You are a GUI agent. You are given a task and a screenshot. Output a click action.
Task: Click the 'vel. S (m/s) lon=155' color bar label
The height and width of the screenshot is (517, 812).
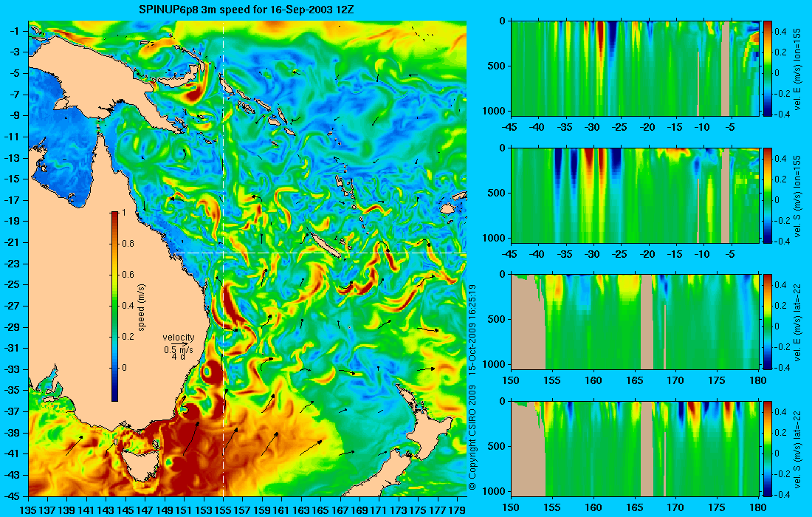797,196
